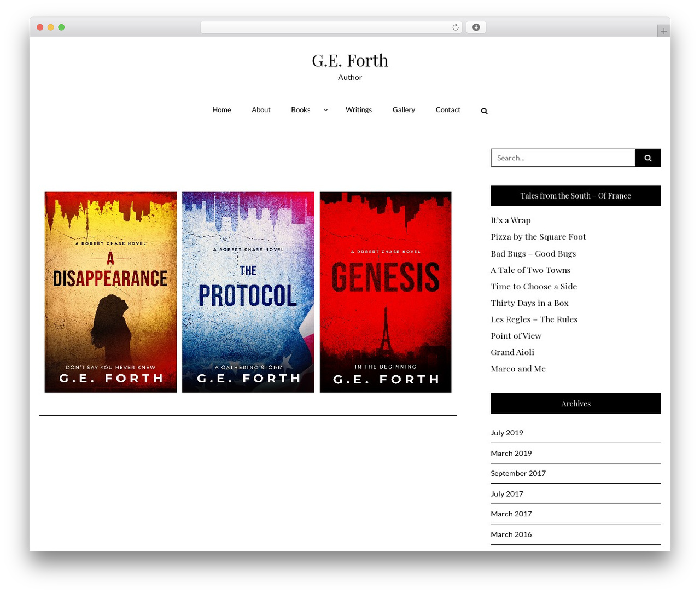View the March 2019 archive

tap(511, 454)
